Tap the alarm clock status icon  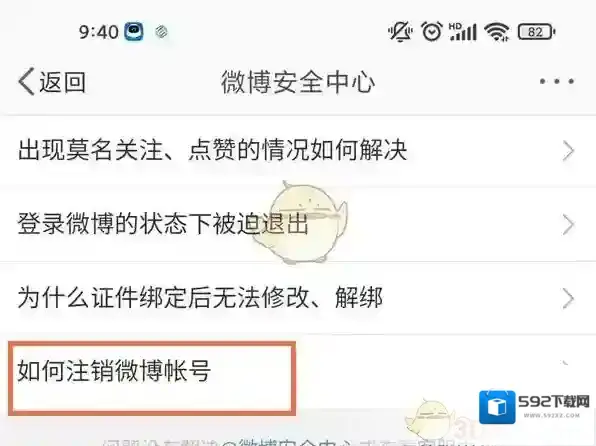point(431,31)
